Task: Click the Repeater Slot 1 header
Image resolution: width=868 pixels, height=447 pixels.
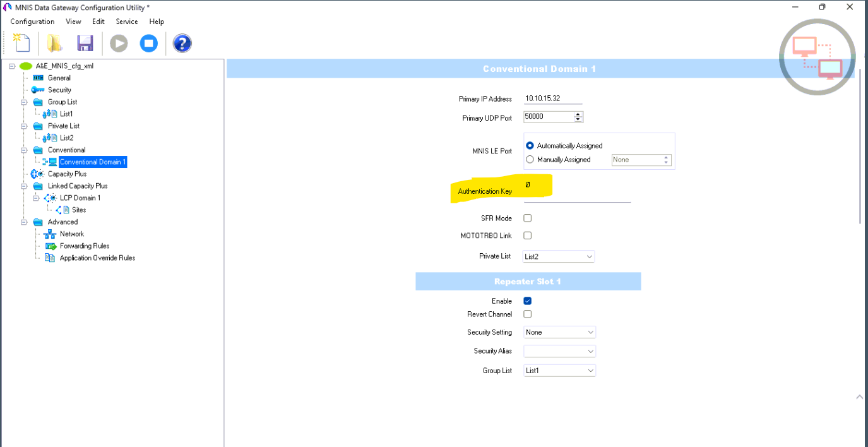Action: click(528, 282)
